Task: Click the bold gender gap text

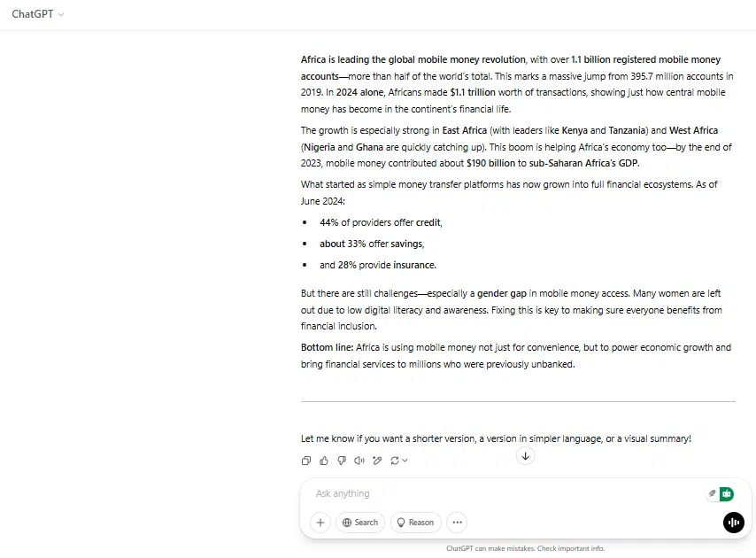Action: click(x=501, y=293)
